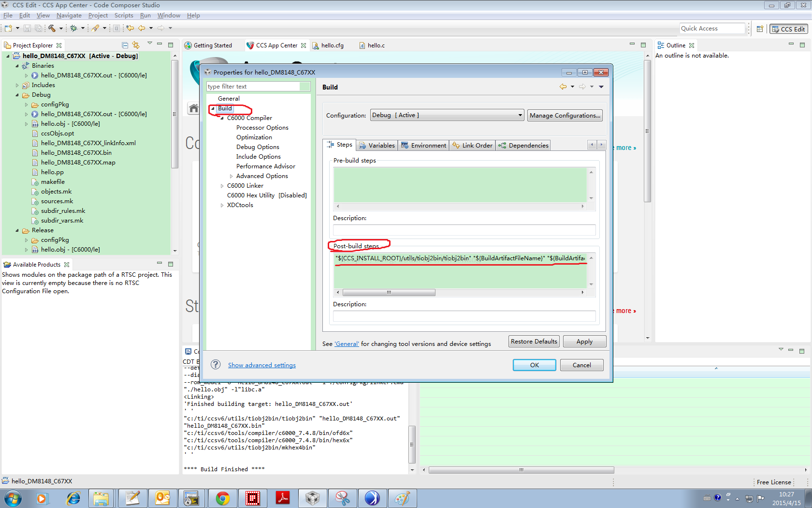The height and width of the screenshot is (508, 812).
Task: Open the Project menu
Action: pyautogui.click(x=98, y=15)
